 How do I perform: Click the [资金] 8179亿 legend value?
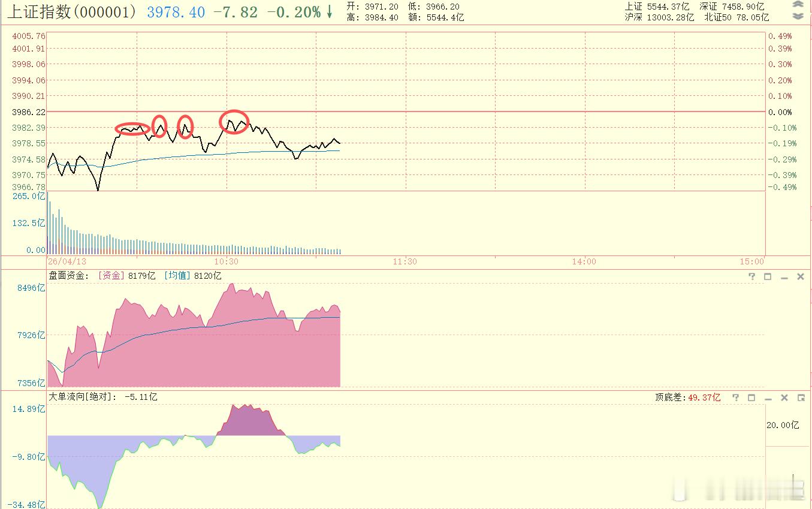coord(126,276)
